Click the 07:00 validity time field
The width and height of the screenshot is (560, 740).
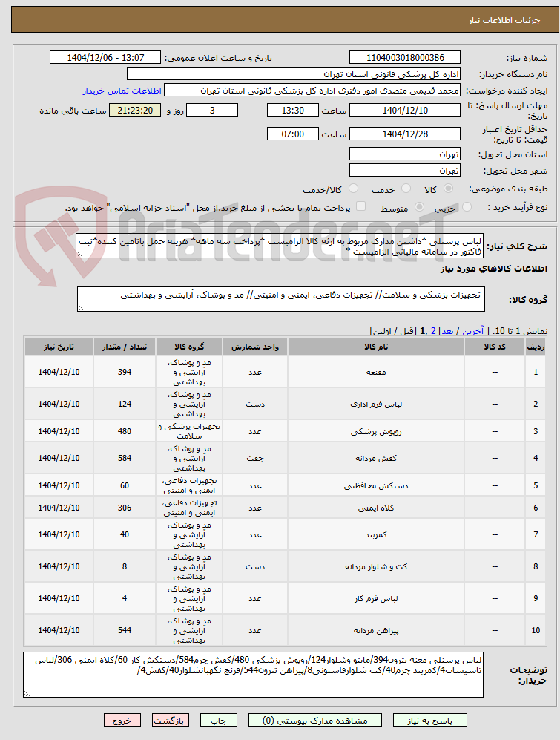(292, 134)
